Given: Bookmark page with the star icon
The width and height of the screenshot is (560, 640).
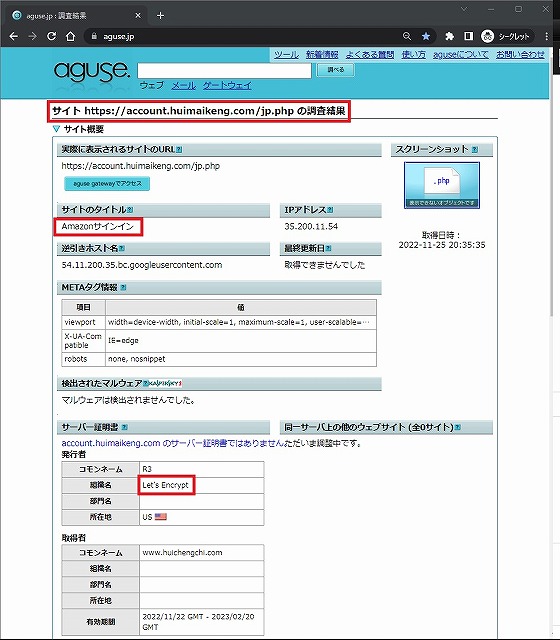Looking at the screenshot, I should [x=426, y=36].
